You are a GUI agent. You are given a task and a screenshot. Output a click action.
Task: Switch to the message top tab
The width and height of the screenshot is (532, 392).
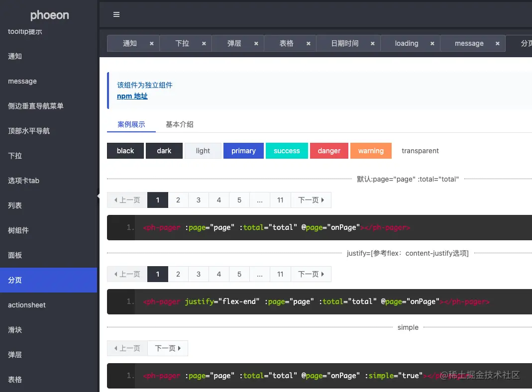(469, 43)
